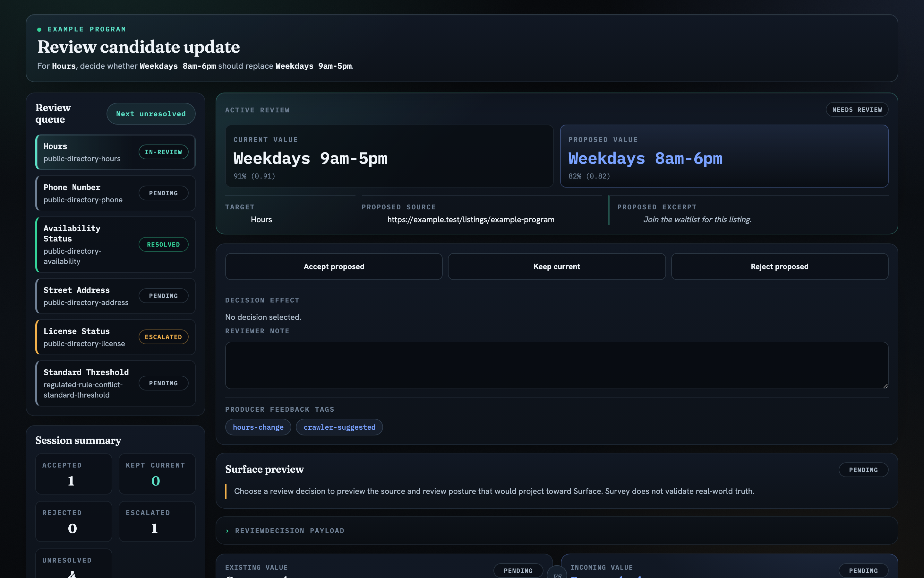The height and width of the screenshot is (578, 924).
Task: Click the proposed source URL
Action: click(x=471, y=219)
